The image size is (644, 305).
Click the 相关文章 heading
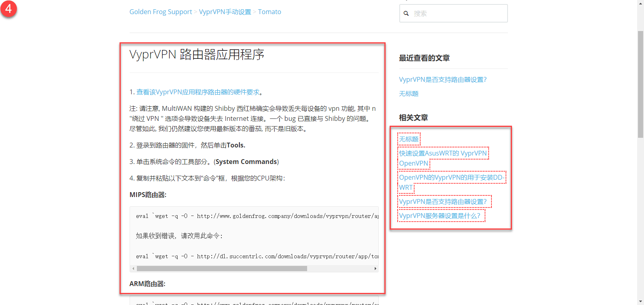(x=413, y=118)
